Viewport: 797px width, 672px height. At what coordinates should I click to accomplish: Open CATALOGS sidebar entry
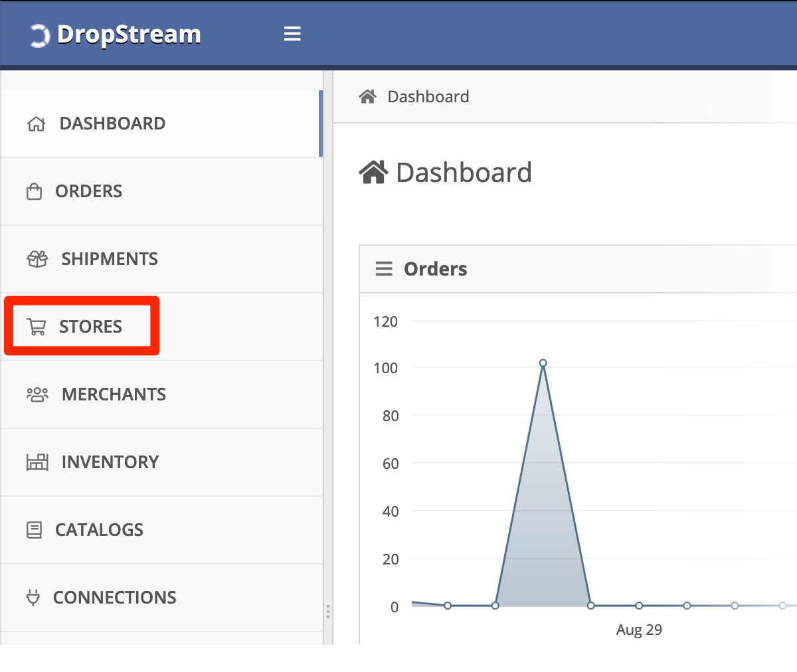click(x=161, y=530)
